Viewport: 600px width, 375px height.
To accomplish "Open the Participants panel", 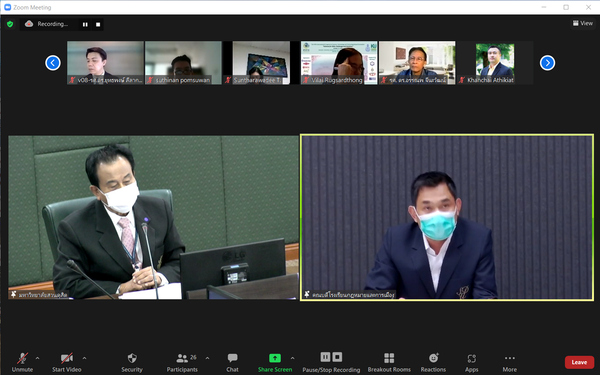I will (x=182, y=362).
